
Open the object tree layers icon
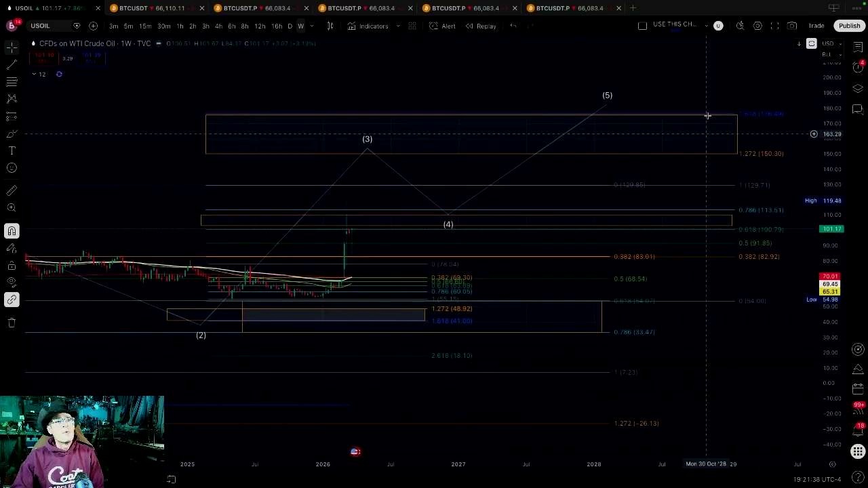point(858,89)
